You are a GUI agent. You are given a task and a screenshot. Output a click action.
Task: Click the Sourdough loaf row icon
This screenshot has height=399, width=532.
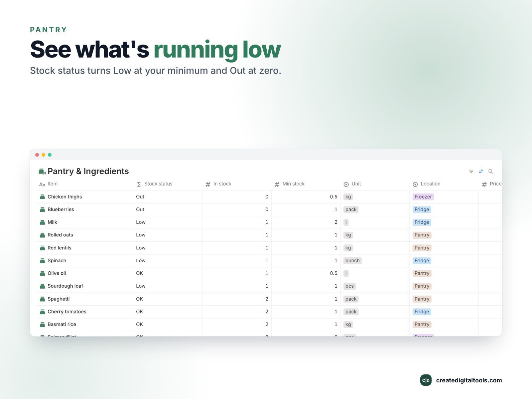coord(43,286)
